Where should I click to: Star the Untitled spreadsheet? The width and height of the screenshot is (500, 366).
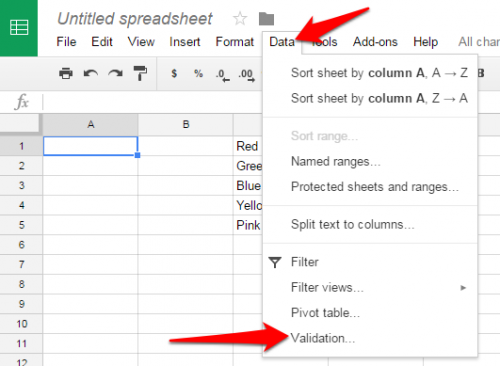point(240,18)
